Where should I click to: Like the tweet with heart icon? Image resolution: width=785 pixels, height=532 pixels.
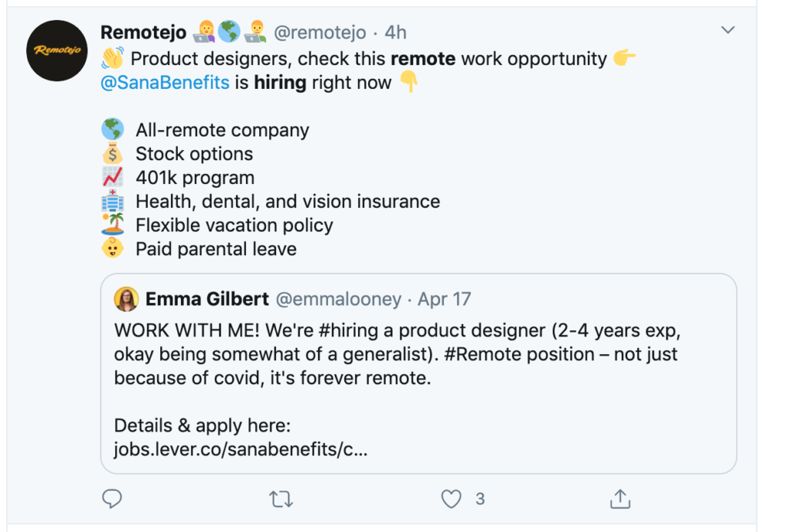[452, 499]
